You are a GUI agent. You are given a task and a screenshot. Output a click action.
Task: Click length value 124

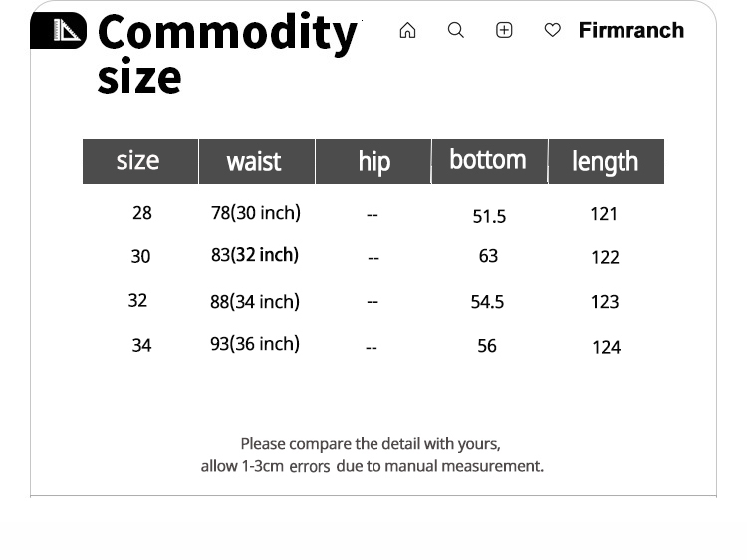coord(606,347)
